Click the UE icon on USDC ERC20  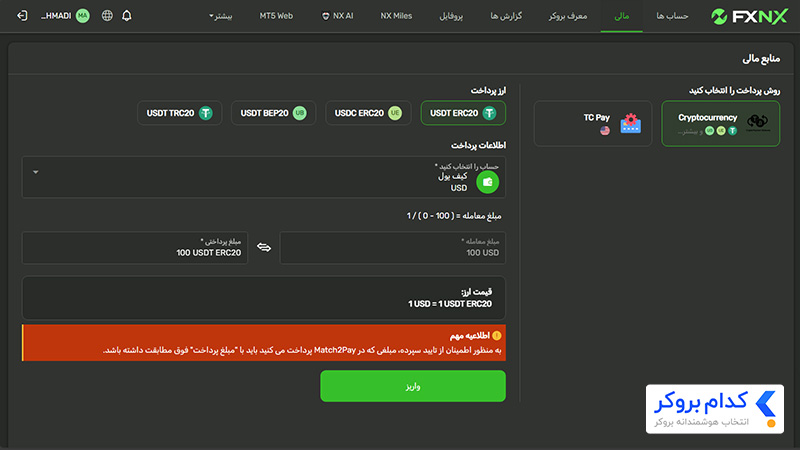click(395, 113)
